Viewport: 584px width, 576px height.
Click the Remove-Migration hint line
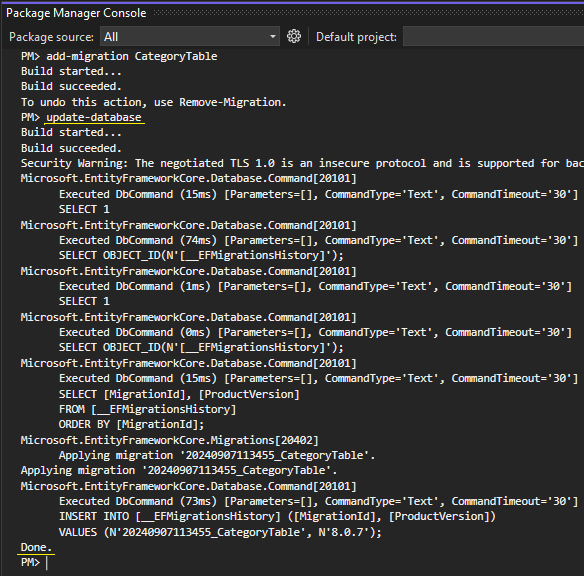153,102
